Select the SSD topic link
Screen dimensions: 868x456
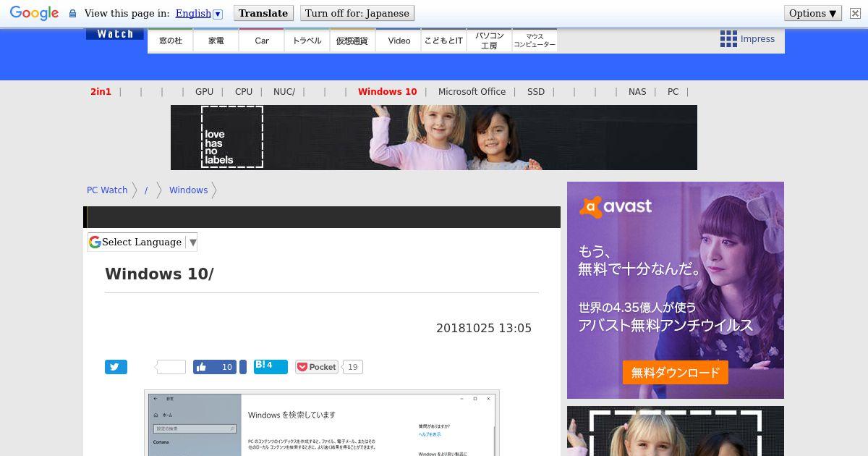point(536,92)
